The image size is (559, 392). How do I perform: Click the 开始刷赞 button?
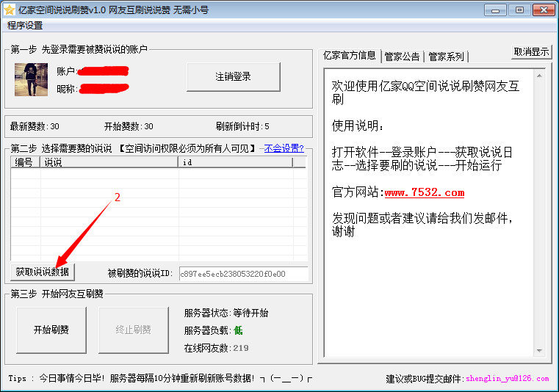51,330
